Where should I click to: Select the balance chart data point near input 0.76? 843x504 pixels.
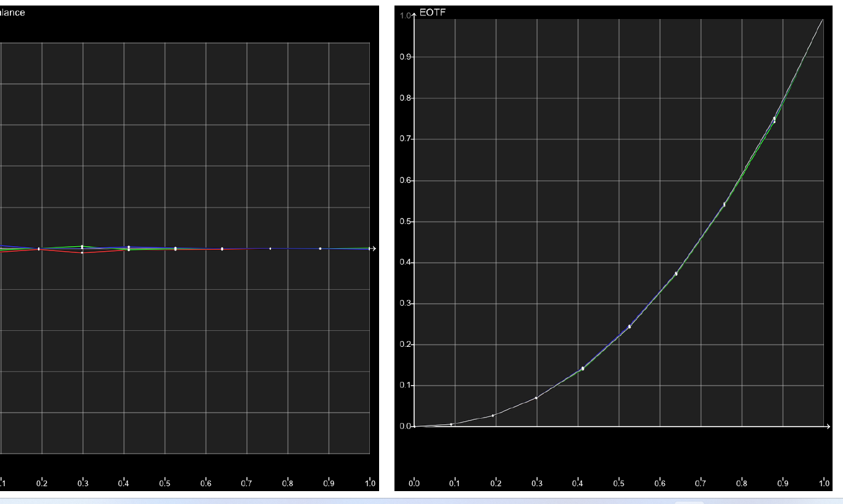coord(270,249)
